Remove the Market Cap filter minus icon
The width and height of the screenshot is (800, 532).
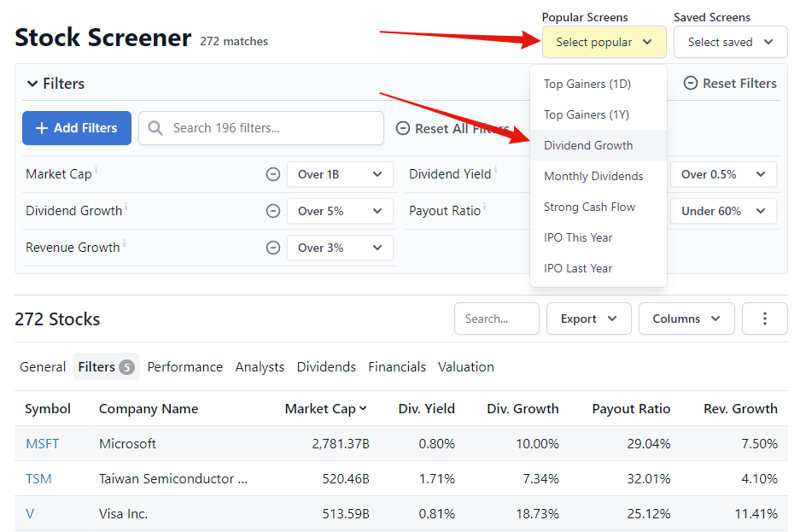click(273, 174)
